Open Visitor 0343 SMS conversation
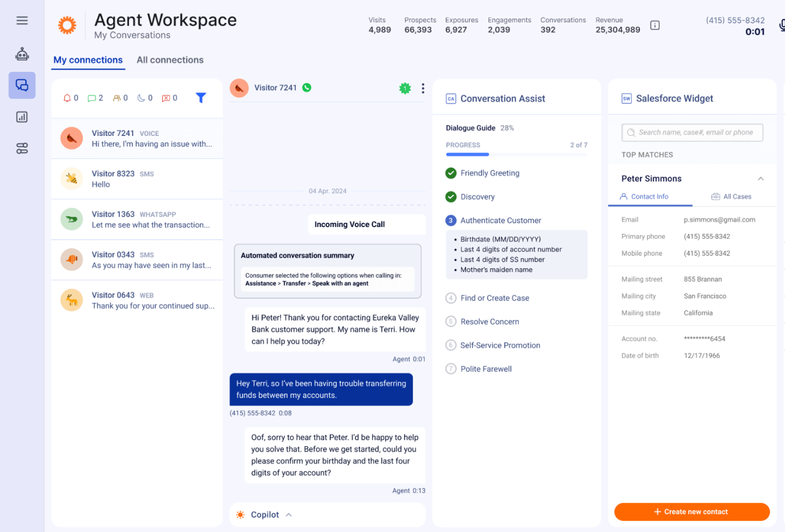 137,260
